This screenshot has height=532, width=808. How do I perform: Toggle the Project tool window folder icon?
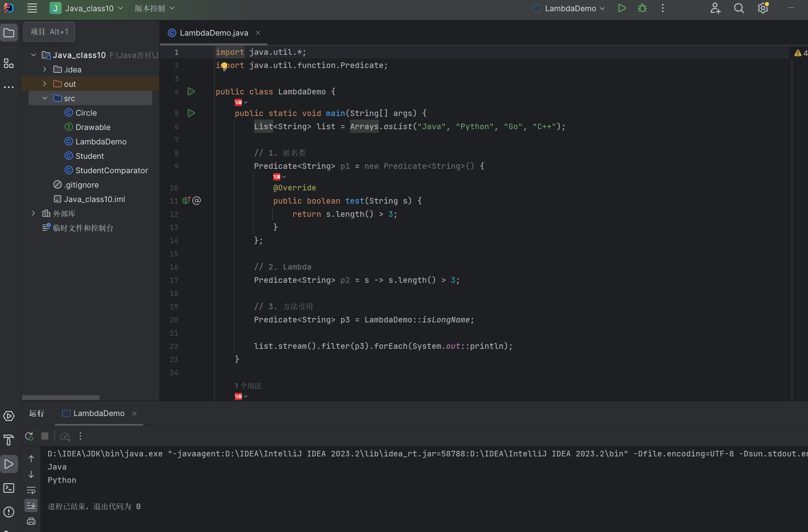[9, 33]
